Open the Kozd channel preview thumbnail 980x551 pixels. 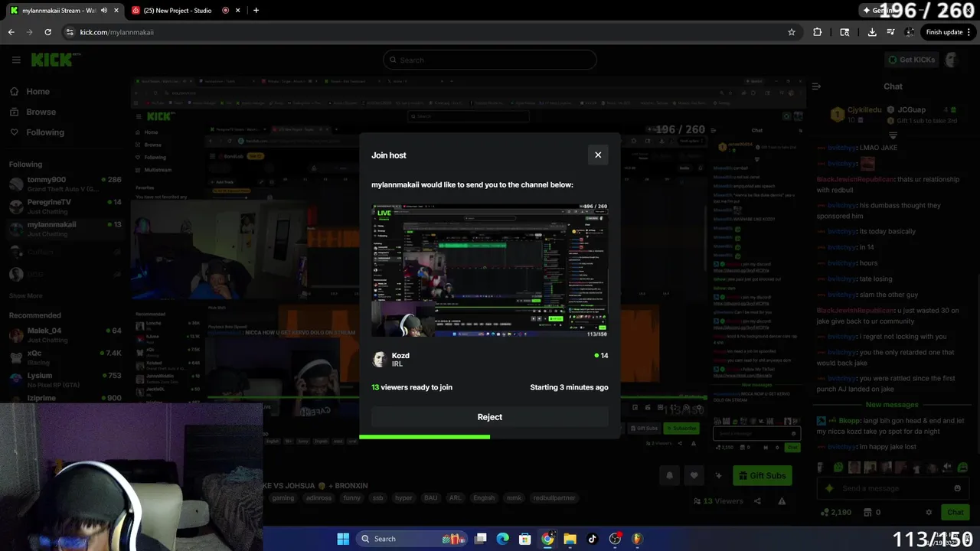(490, 270)
